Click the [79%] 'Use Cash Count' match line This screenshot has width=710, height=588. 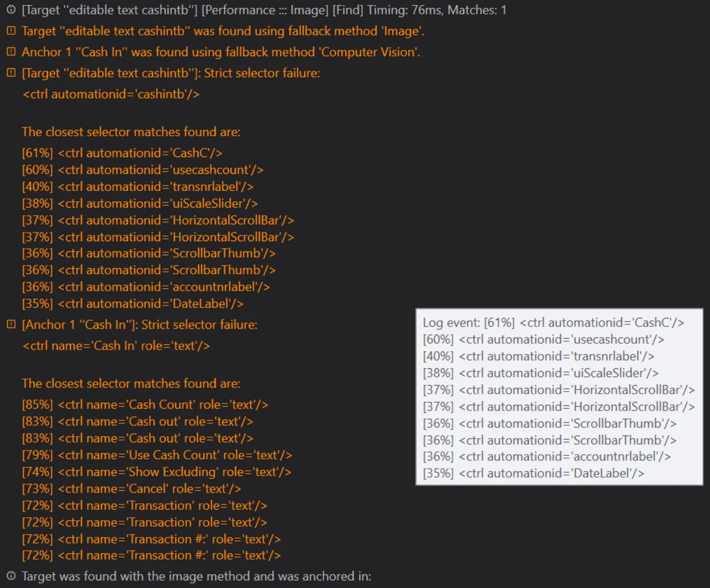pyautogui.click(x=157, y=455)
